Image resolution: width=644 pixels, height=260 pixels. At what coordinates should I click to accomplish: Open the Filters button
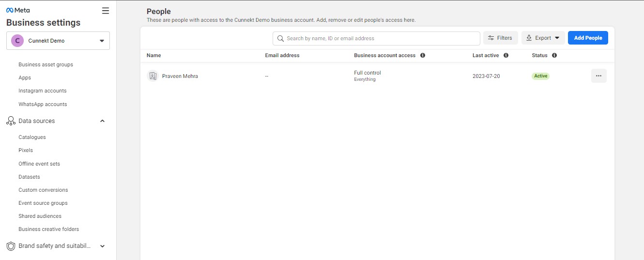click(501, 38)
